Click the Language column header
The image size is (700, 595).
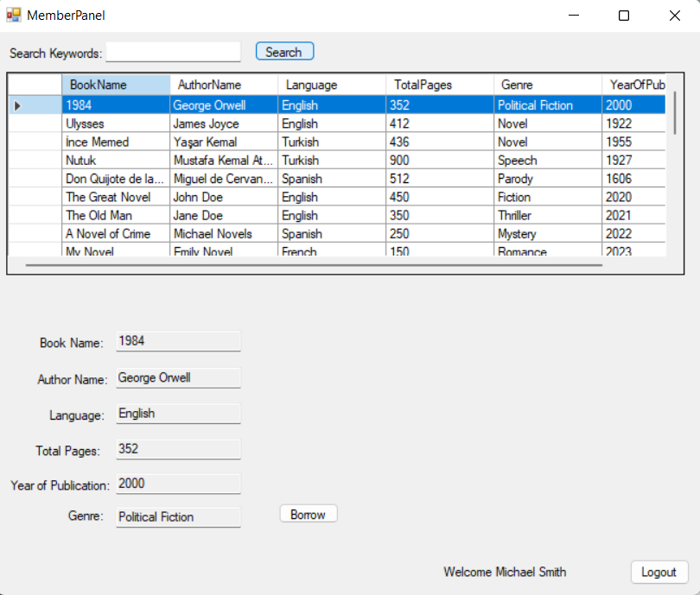point(332,85)
